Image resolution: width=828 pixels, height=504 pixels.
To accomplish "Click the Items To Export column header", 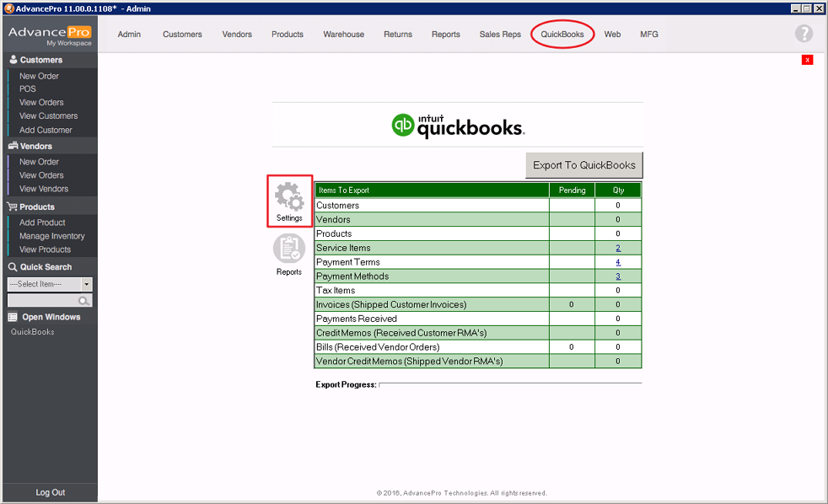I will (x=432, y=190).
